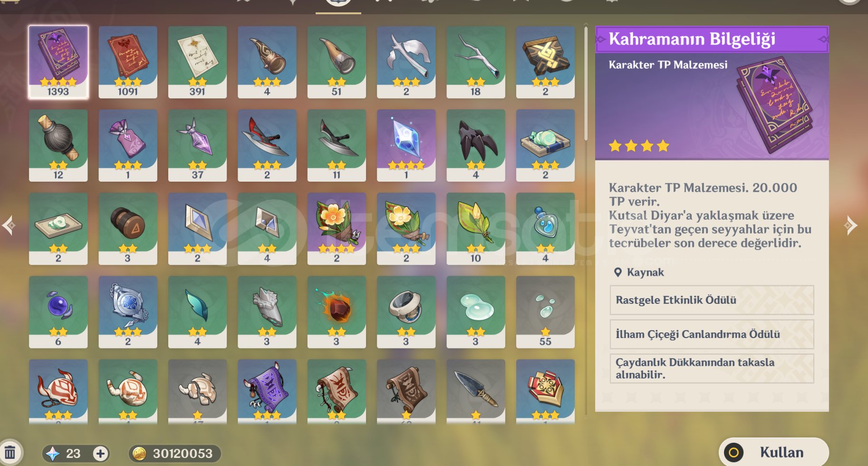
Task: Go to previous inventory category arrow
Action: [9, 225]
